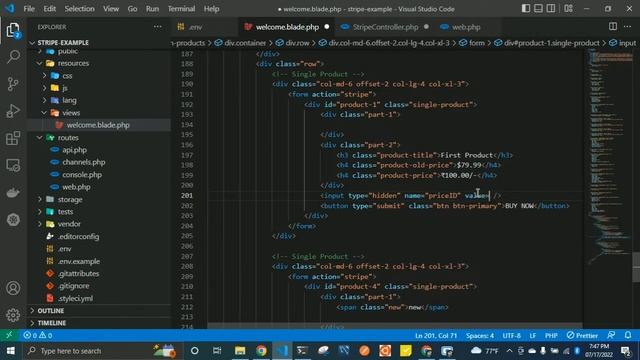Open the Selection menu
Viewport: 640px width, 360px height.
point(79,9)
